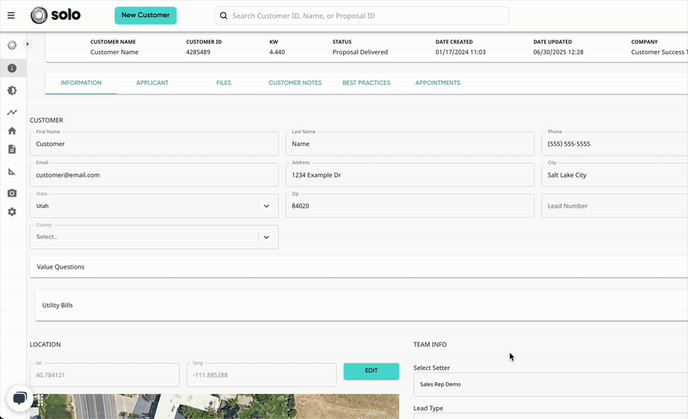Viewport: 688px width, 419px height.
Task: Click the customer search field
Action: point(362,16)
